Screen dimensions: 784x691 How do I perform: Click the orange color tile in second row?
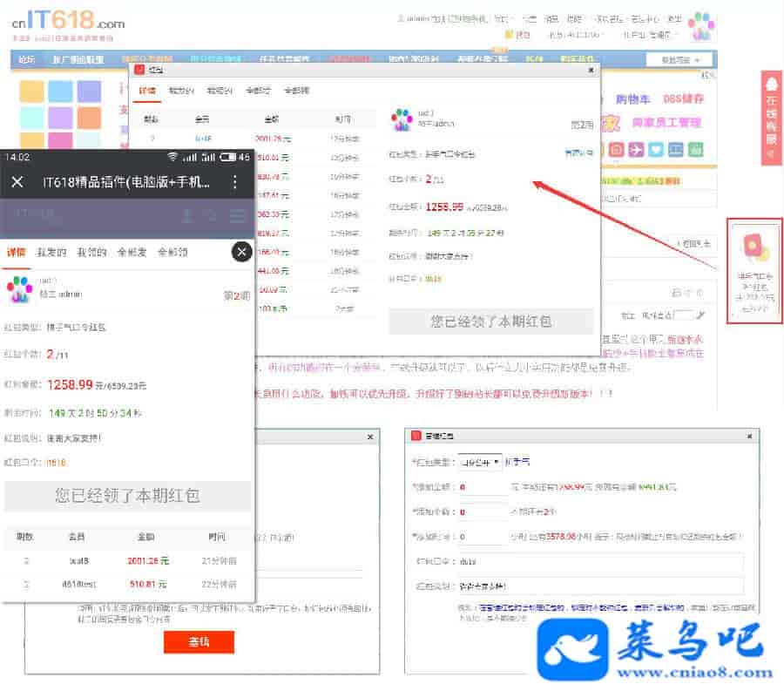[x=90, y=118]
